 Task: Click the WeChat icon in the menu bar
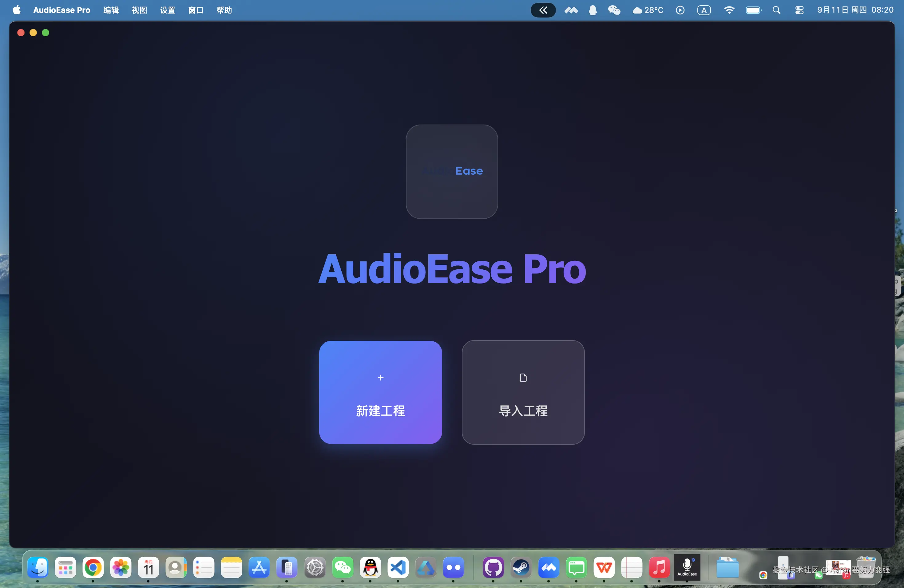coord(614,10)
